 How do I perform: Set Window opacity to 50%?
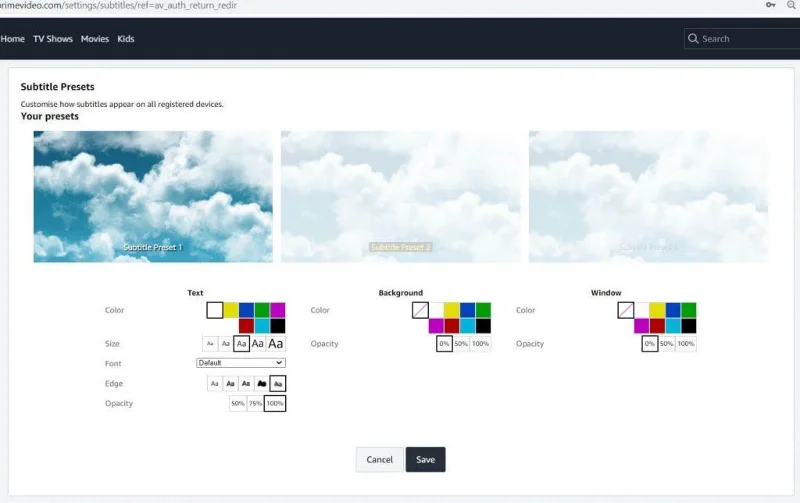[x=666, y=344]
